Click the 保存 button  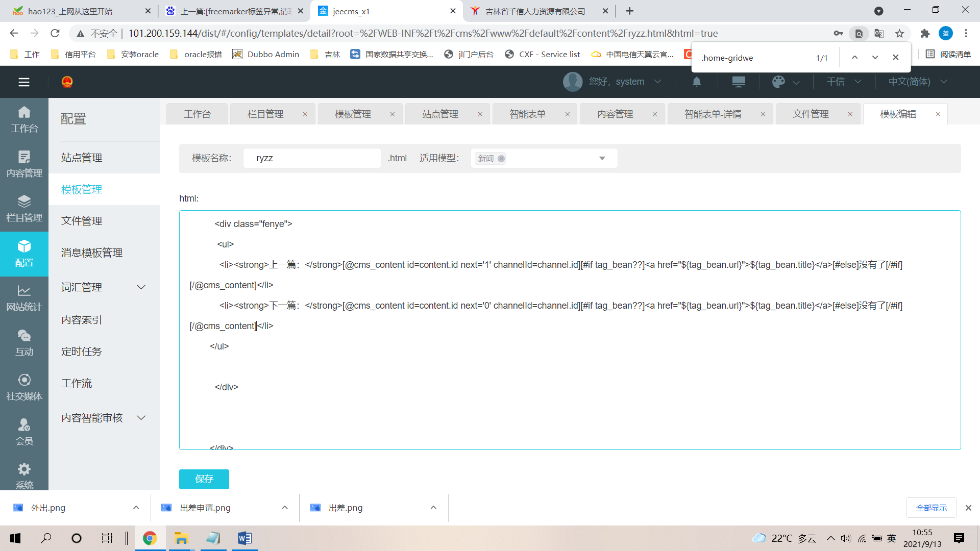[x=204, y=479]
